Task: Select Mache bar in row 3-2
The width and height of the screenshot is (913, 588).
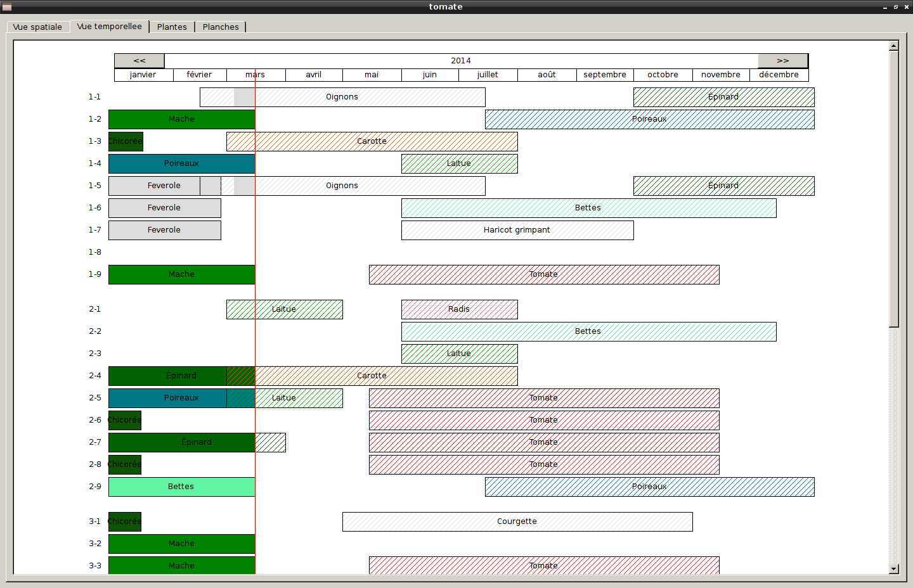Action: [181, 544]
